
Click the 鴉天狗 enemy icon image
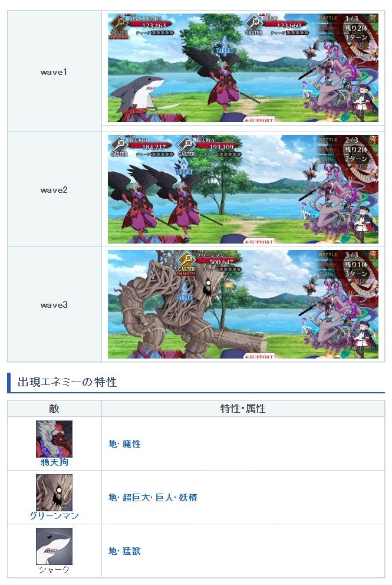coord(54,439)
